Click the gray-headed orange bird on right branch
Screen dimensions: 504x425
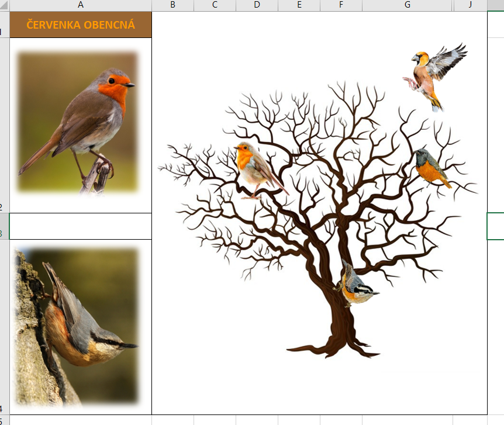coord(430,168)
